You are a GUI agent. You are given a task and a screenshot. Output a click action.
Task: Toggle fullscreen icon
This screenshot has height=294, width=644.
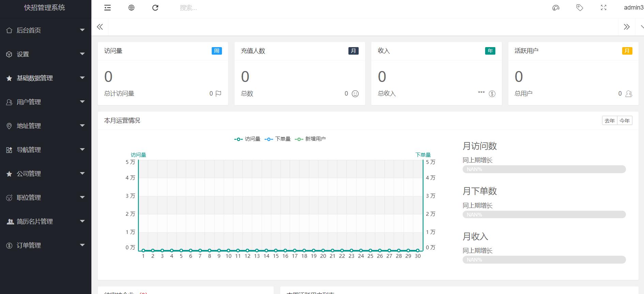coord(603,8)
